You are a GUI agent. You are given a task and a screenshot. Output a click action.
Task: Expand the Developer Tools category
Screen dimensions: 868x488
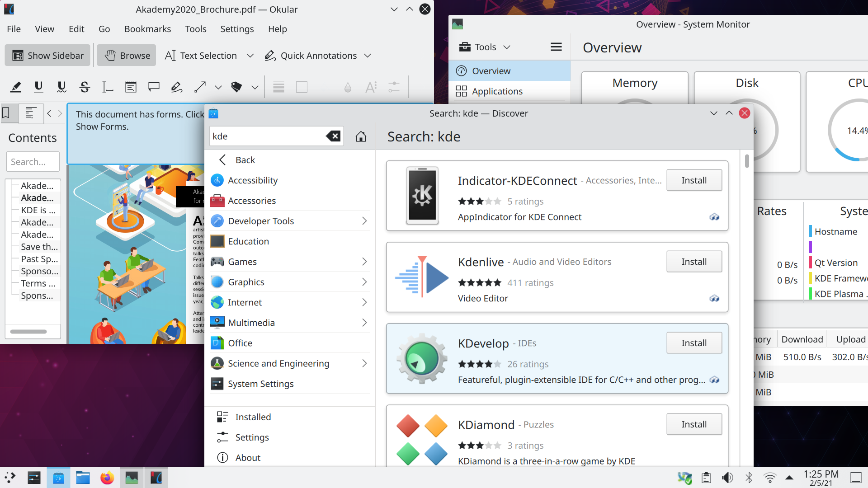coord(364,221)
